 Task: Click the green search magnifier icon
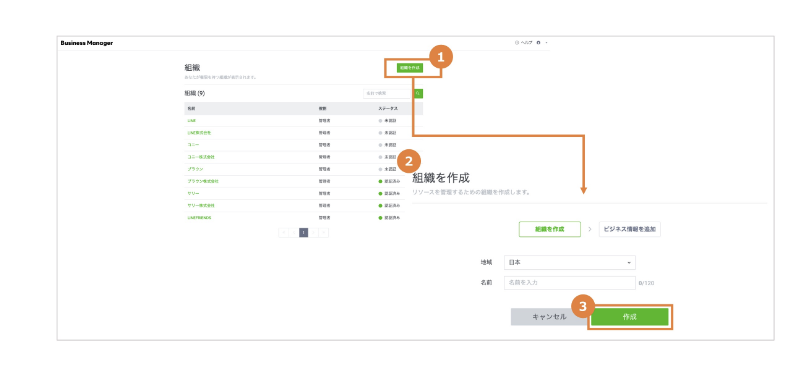[x=418, y=94]
